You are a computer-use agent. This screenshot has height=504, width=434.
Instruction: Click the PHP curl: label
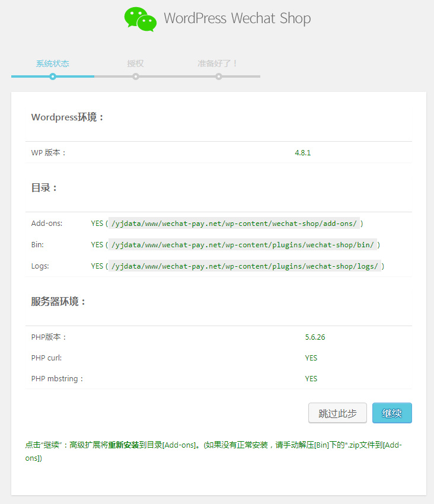point(46,358)
